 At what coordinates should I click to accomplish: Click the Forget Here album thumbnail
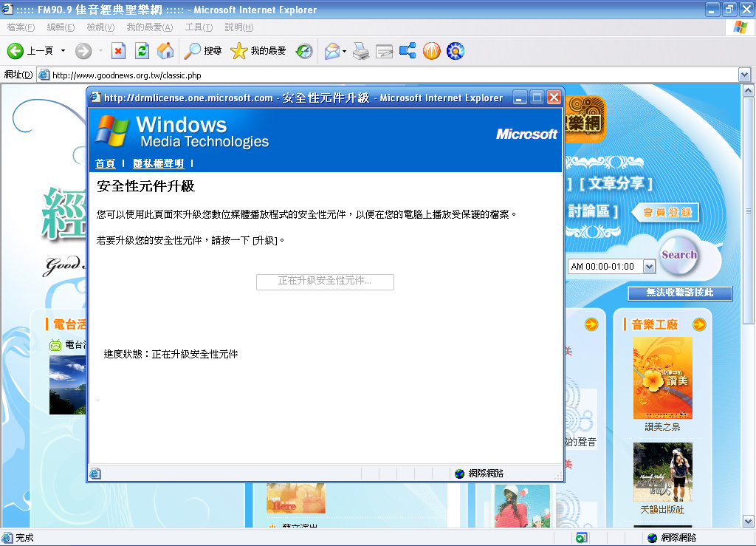[x=295, y=498]
